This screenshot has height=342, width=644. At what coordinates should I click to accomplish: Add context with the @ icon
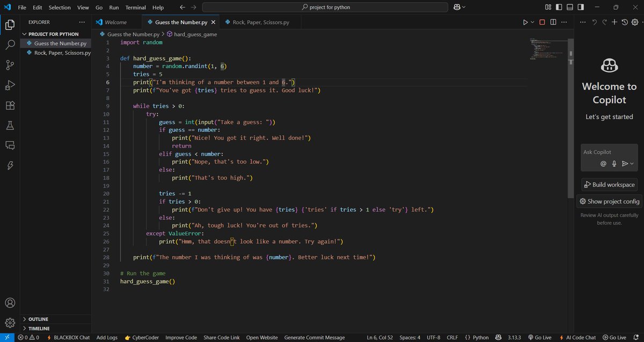click(603, 163)
